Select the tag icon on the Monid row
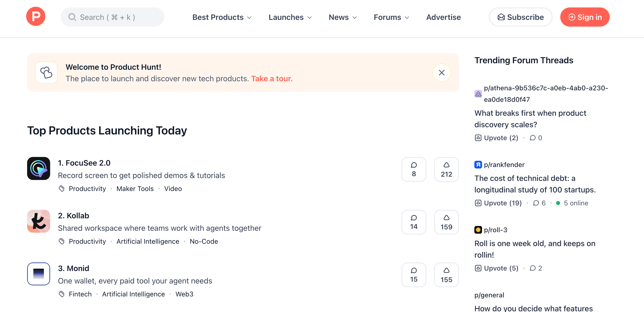 coord(61,294)
